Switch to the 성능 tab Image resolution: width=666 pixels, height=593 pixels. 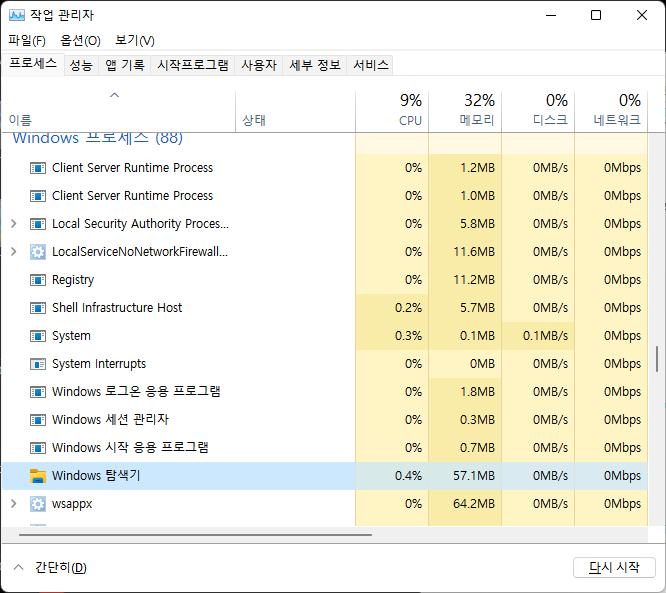coord(81,65)
